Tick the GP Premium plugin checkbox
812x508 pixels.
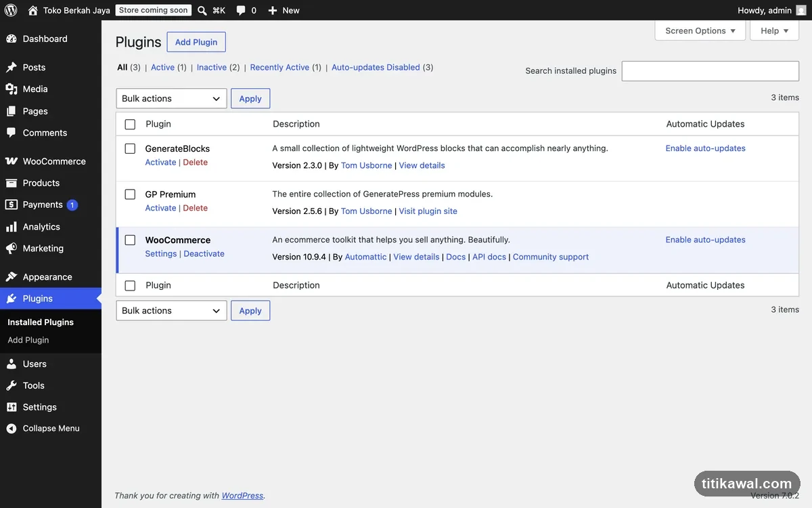pyautogui.click(x=130, y=194)
